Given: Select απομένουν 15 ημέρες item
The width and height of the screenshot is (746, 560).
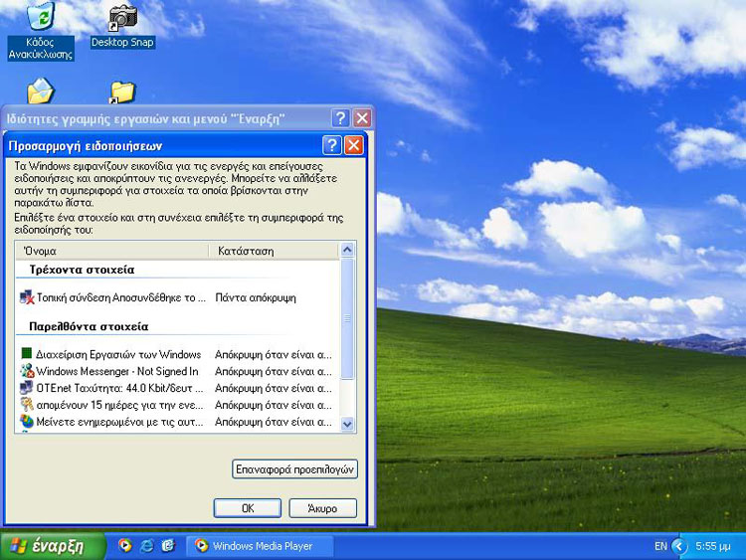Looking at the screenshot, I should pyautogui.click(x=119, y=406).
